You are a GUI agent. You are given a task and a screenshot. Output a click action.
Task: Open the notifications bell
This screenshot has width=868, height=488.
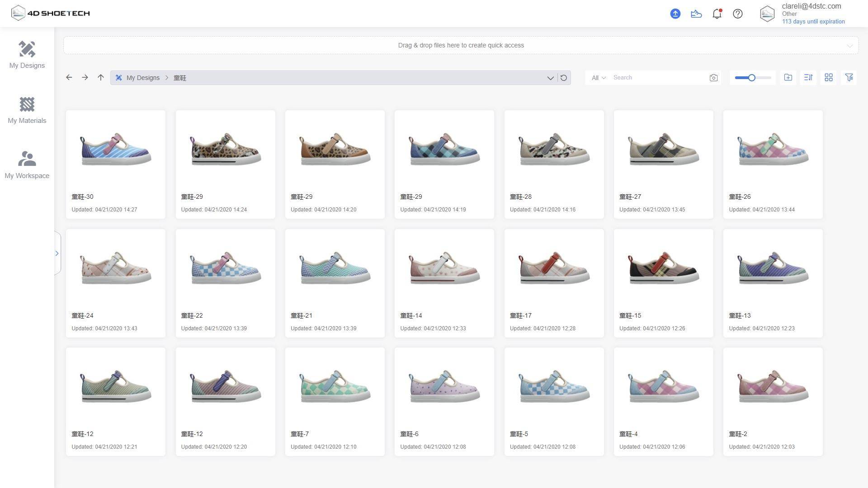717,14
